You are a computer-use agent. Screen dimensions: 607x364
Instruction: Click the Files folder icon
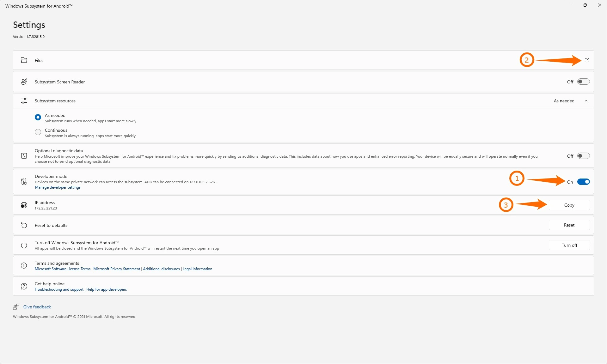pyautogui.click(x=24, y=60)
